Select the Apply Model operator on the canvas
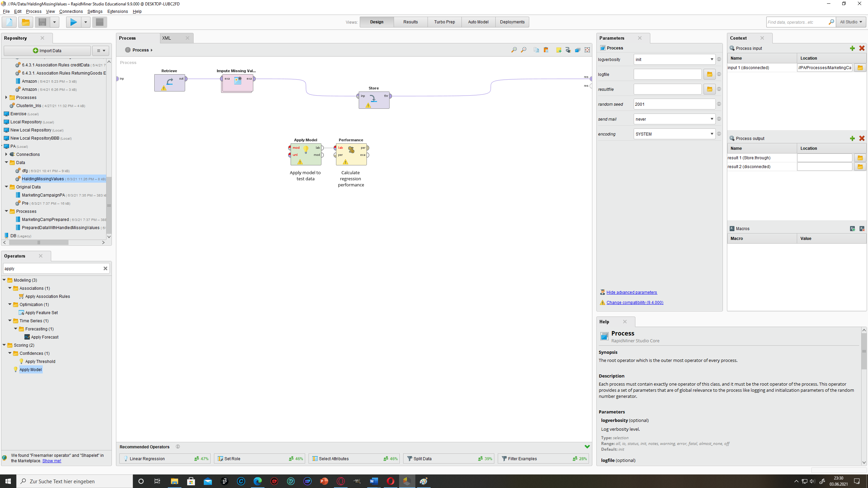The image size is (868, 488). (x=306, y=155)
